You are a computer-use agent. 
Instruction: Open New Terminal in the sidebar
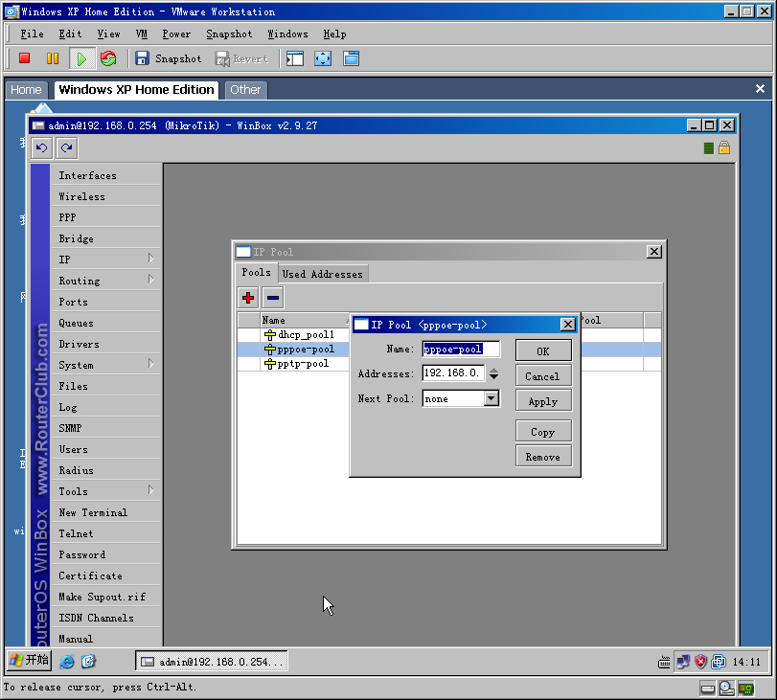point(105,512)
